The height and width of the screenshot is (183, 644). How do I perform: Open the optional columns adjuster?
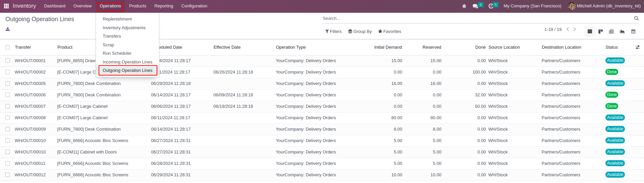coord(638,47)
